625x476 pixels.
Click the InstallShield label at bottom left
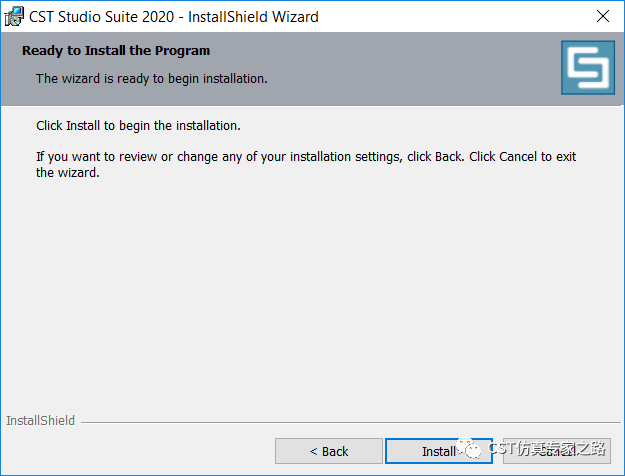[x=40, y=421]
